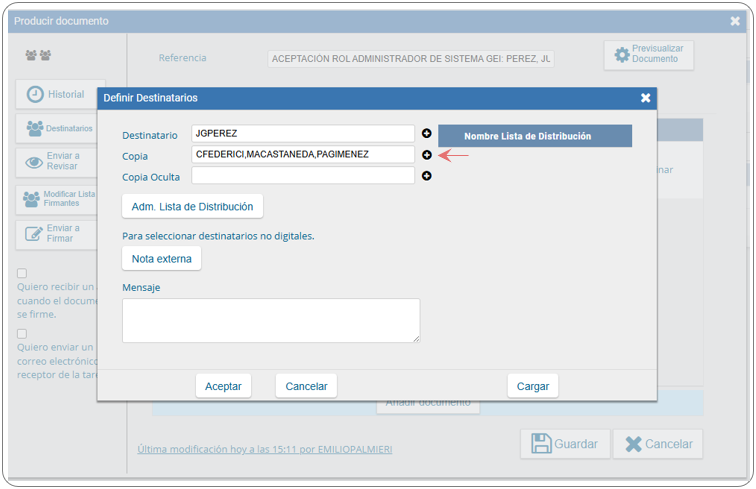Viewport: 756px width, 489px height.
Task: Click the Aceptar button
Action: [223, 386]
